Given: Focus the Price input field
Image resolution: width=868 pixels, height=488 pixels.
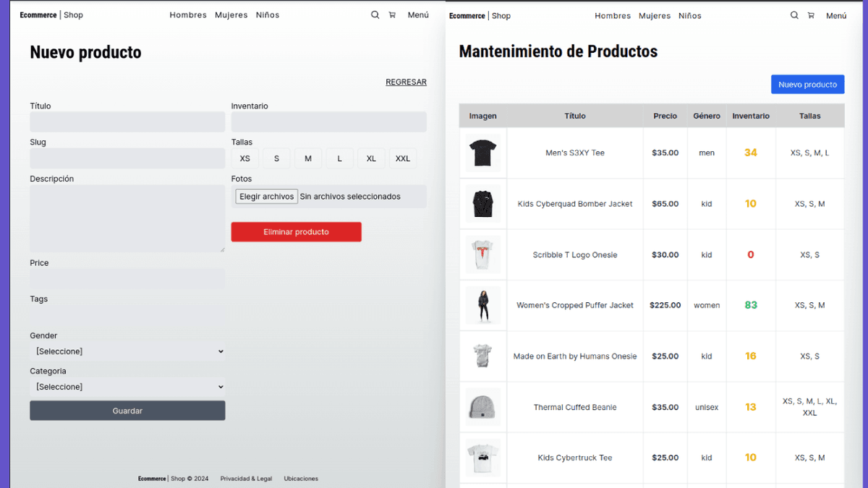Looking at the screenshot, I should 127,278.
